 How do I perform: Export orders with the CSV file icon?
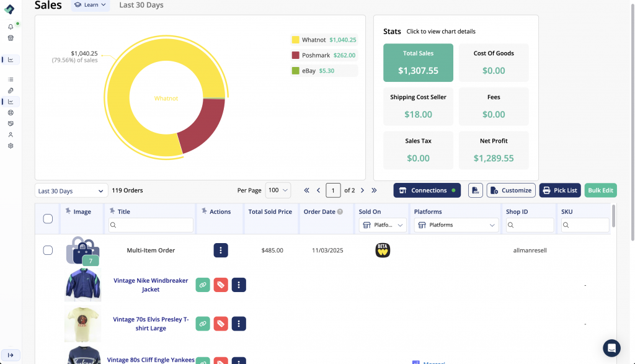click(476, 190)
